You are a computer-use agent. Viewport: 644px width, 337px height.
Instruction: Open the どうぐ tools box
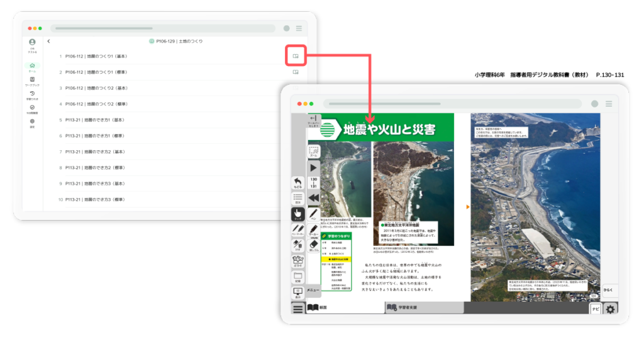[297, 261]
